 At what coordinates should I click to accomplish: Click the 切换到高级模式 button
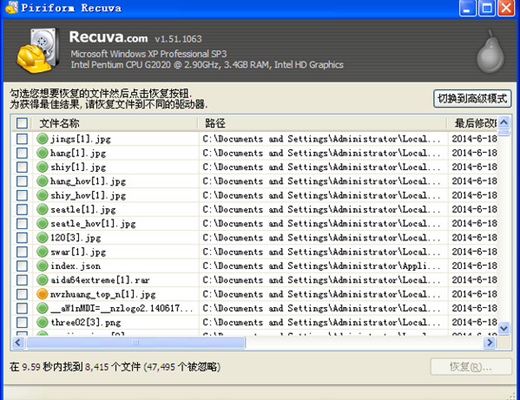coord(472,98)
